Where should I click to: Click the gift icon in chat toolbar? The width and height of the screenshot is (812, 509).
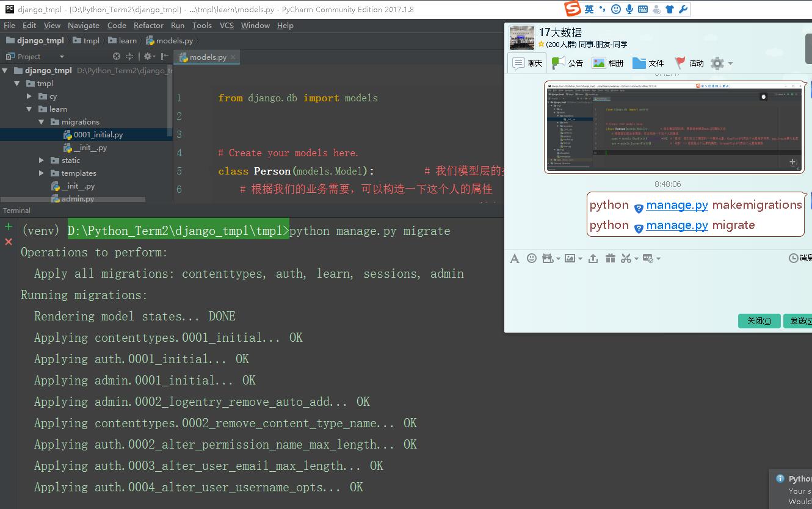coord(610,258)
